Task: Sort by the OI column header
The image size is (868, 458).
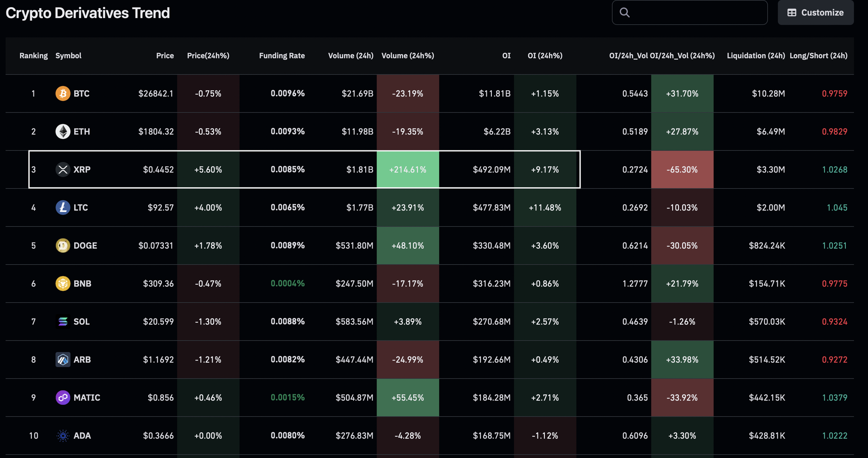Action: 506,56
